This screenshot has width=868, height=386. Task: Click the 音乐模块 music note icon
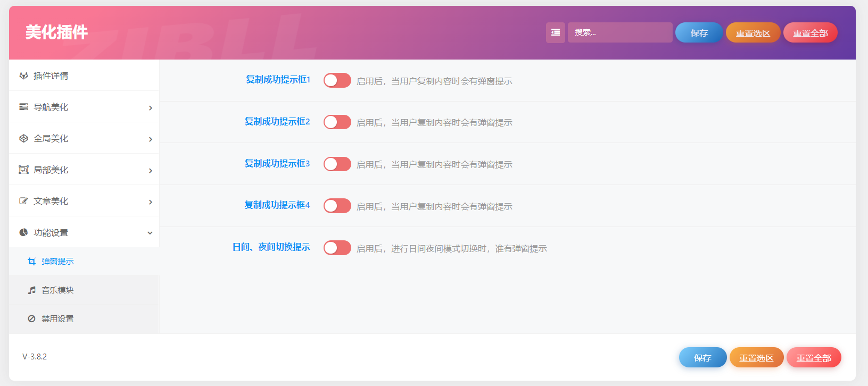point(32,290)
